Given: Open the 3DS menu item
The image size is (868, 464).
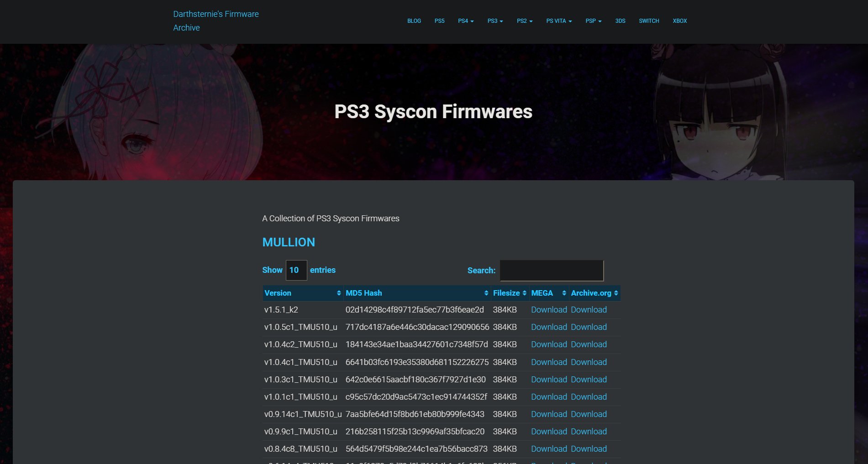Looking at the screenshot, I should (620, 21).
